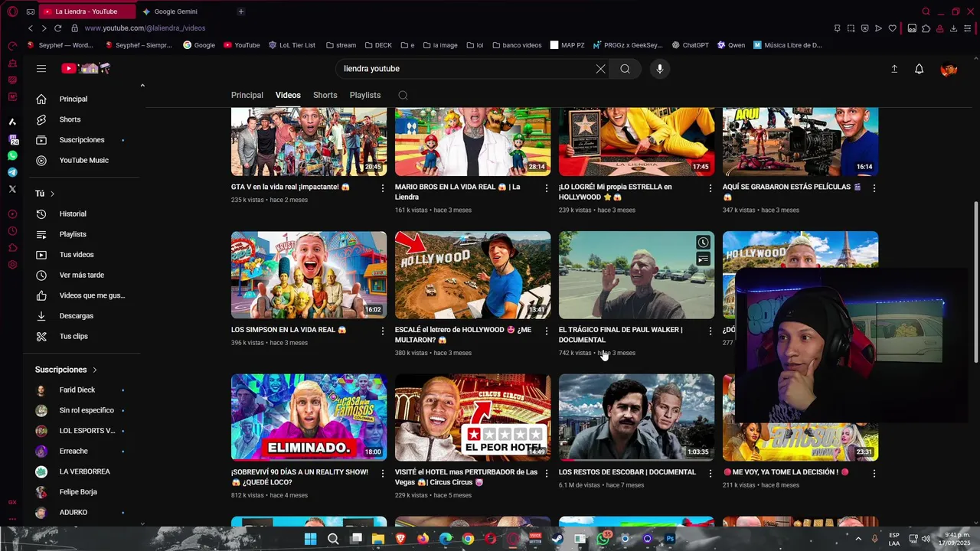Open the system clock showing 9:41 p.m.
The height and width of the screenshot is (551, 980).
coord(956,539)
